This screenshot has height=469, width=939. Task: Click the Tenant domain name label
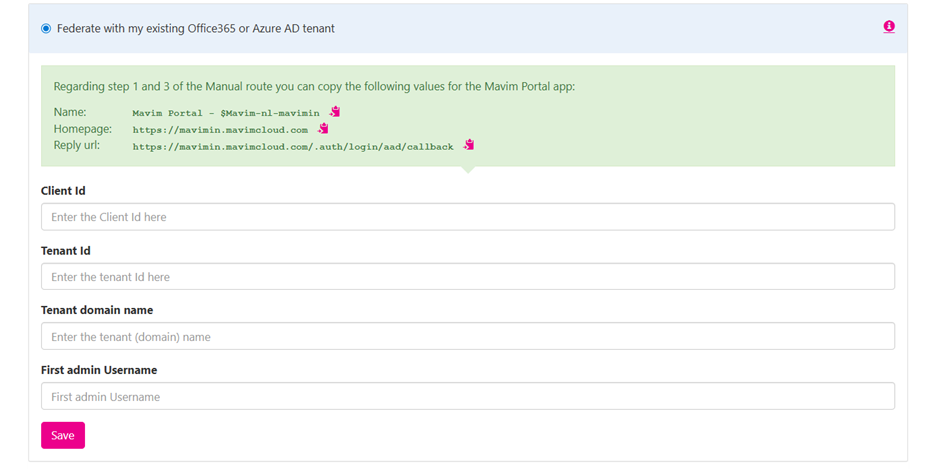click(x=97, y=310)
